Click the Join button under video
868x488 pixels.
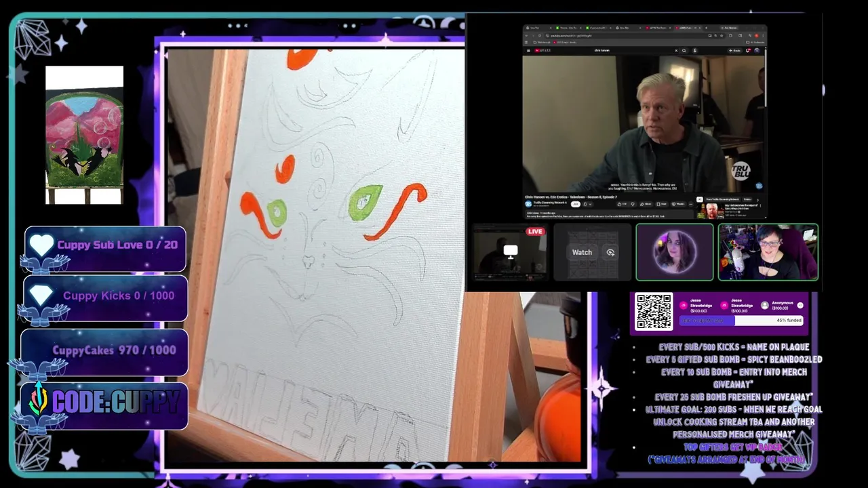(576, 204)
